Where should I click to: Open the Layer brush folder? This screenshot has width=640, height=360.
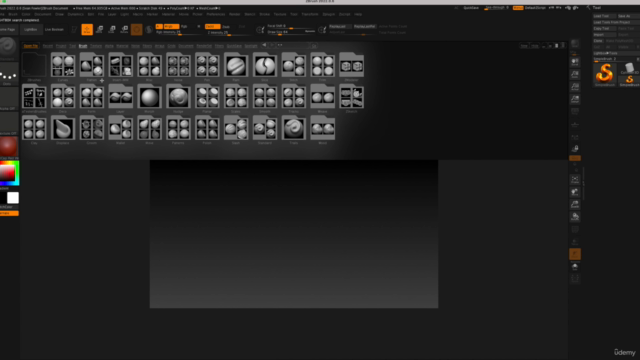pyautogui.click(x=121, y=97)
